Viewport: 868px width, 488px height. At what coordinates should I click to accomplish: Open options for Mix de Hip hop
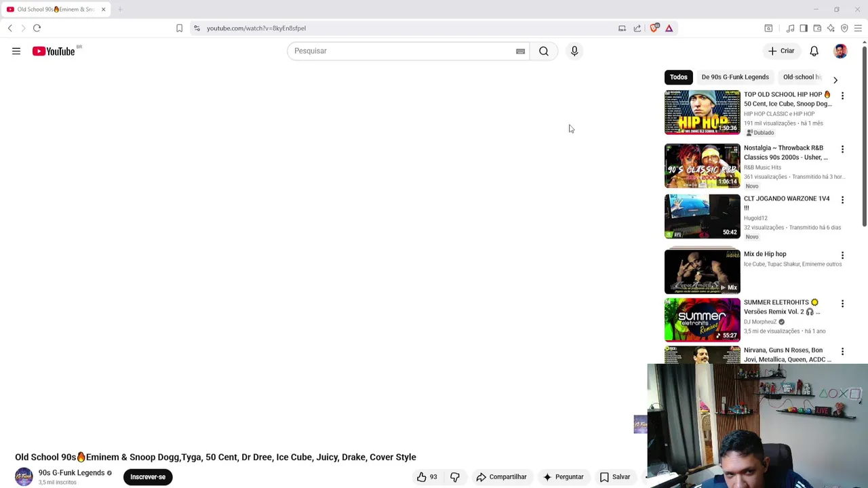842,256
